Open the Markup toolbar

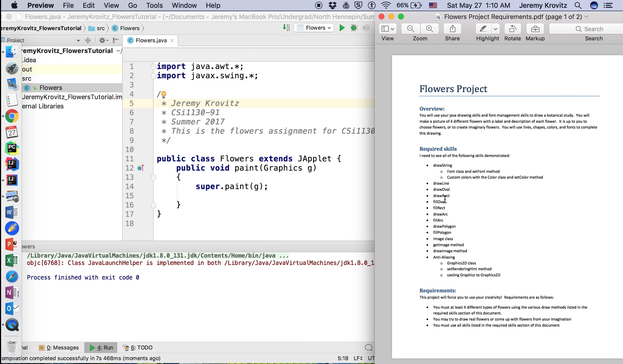pos(535,29)
